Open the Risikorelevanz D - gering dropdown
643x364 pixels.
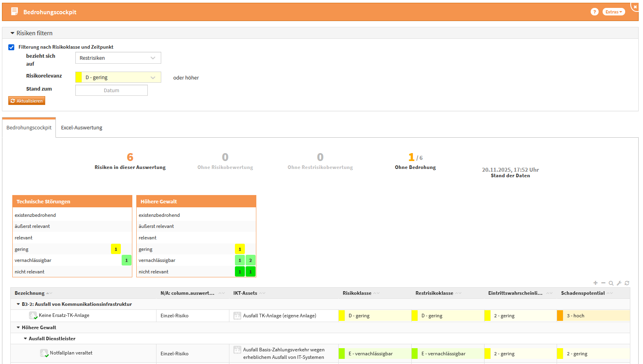pos(118,77)
